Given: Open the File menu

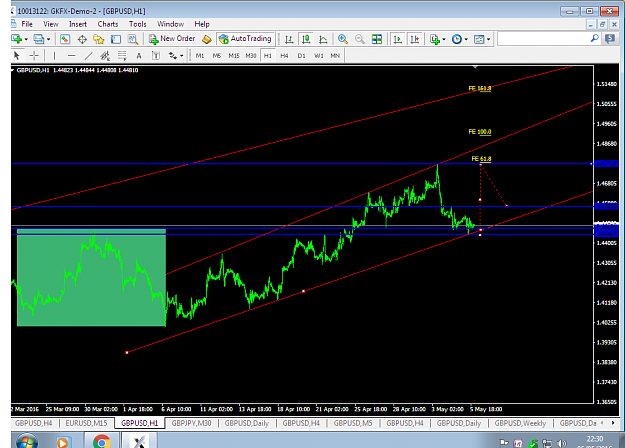Looking at the screenshot, I should (x=27, y=24).
